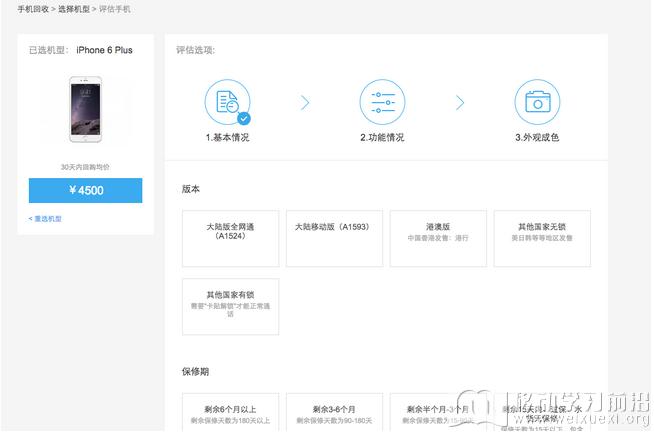This screenshot has height=432, width=654.
Task: Click the ¥4500 price button
Action: 86,191
